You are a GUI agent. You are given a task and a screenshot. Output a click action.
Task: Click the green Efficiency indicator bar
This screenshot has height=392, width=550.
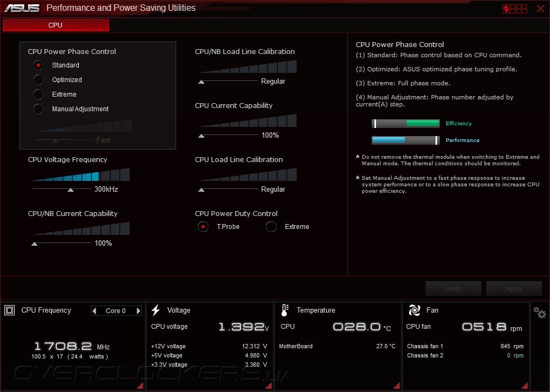click(406, 124)
